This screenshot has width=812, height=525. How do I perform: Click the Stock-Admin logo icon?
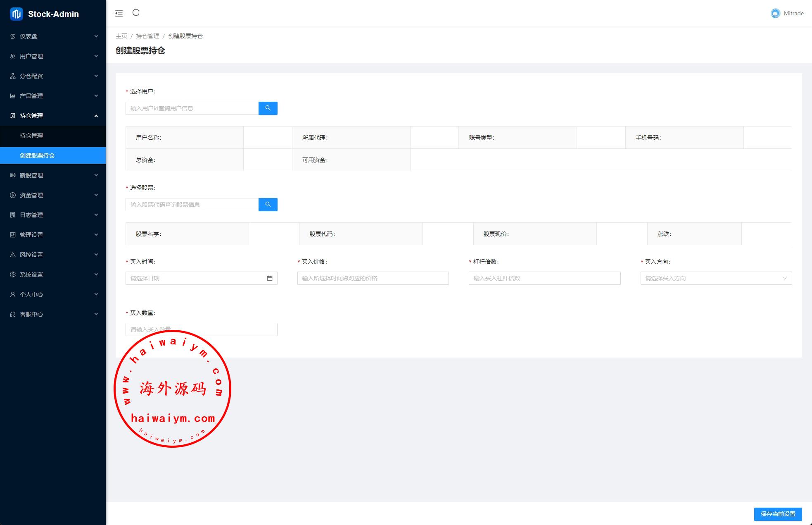pyautogui.click(x=17, y=14)
